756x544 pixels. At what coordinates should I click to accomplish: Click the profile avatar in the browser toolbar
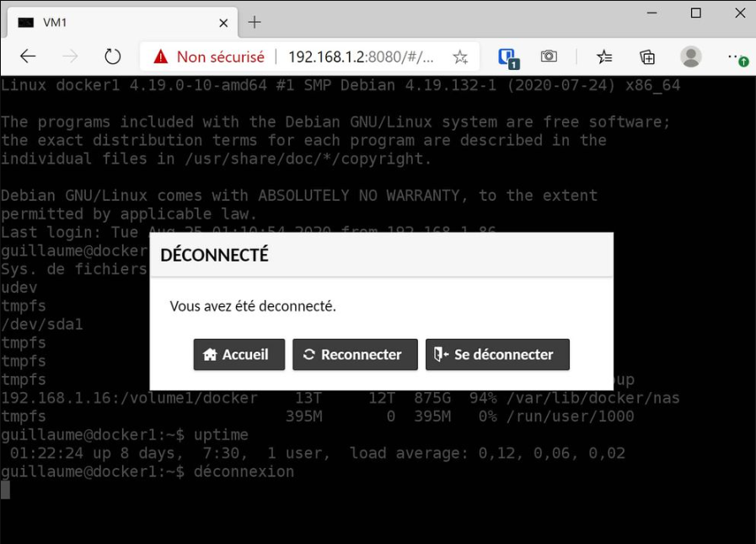click(691, 56)
